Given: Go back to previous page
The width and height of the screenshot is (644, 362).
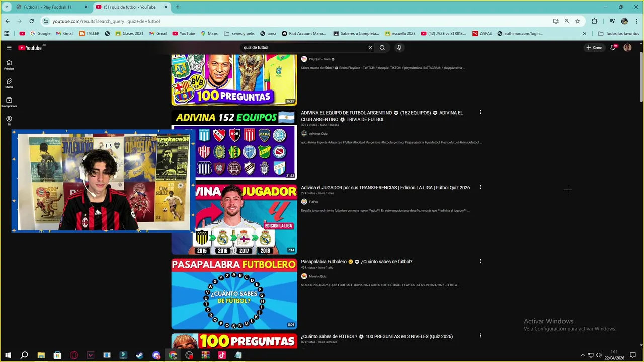Looking at the screenshot, I should point(7,21).
